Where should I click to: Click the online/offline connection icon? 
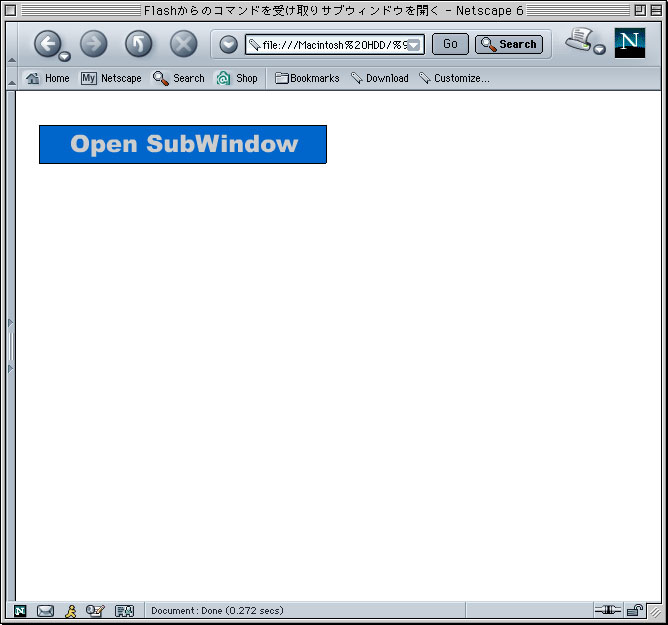click(608, 610)
